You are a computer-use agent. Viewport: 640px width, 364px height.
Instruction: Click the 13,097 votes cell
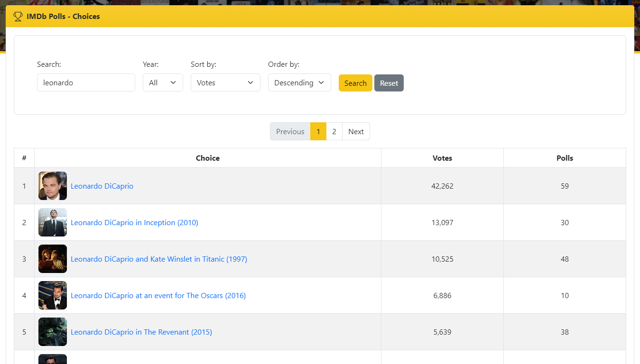pyautogui.click(x=442, y=222)
